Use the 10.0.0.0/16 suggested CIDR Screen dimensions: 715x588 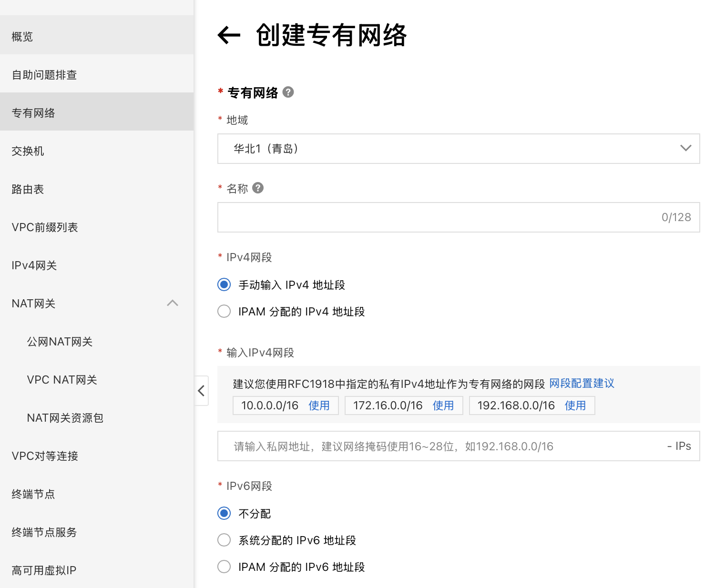pyautogui.click(x=319, y=405)
